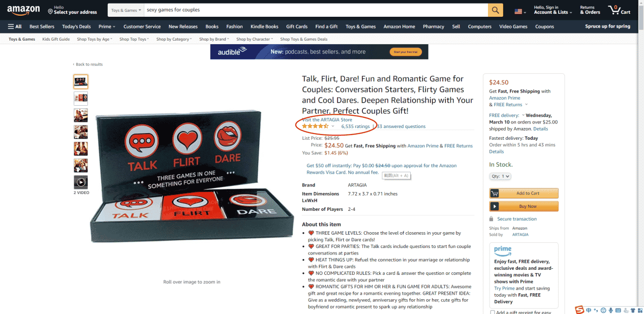Click the Add to Cart button
The width and height of the screenshot is (644, 314).
[524, 193]
